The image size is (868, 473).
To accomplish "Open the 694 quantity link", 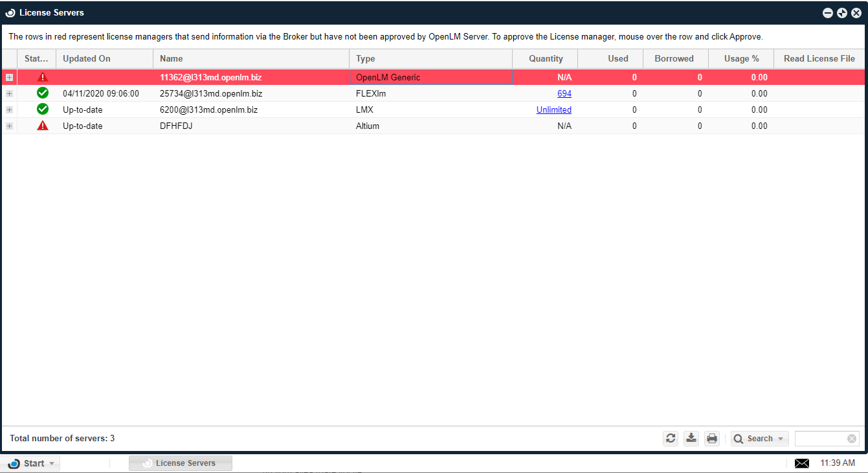I will (x=564, y=93).
